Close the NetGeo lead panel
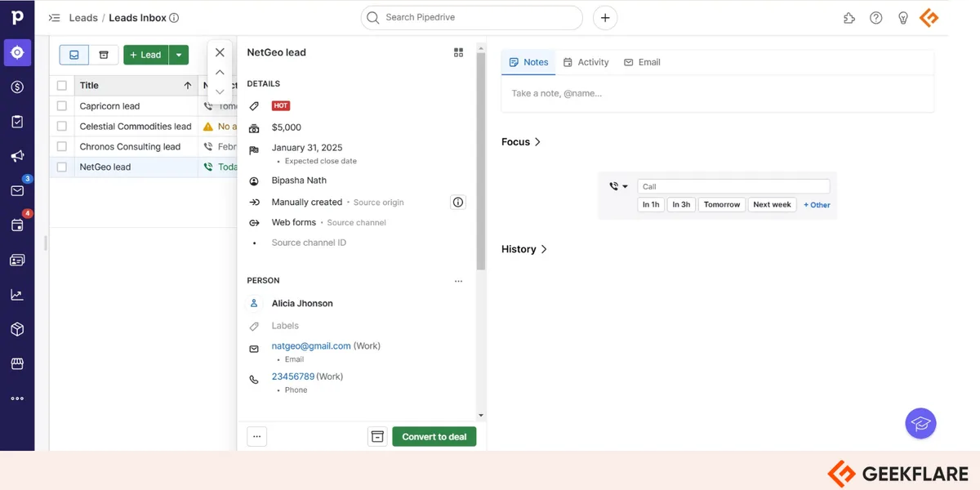 pos(220,52)
